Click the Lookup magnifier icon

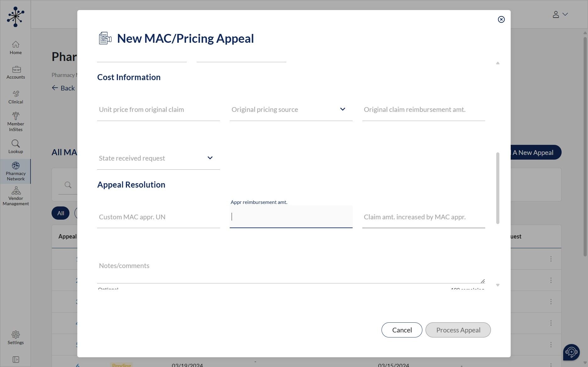click(15, 144)
